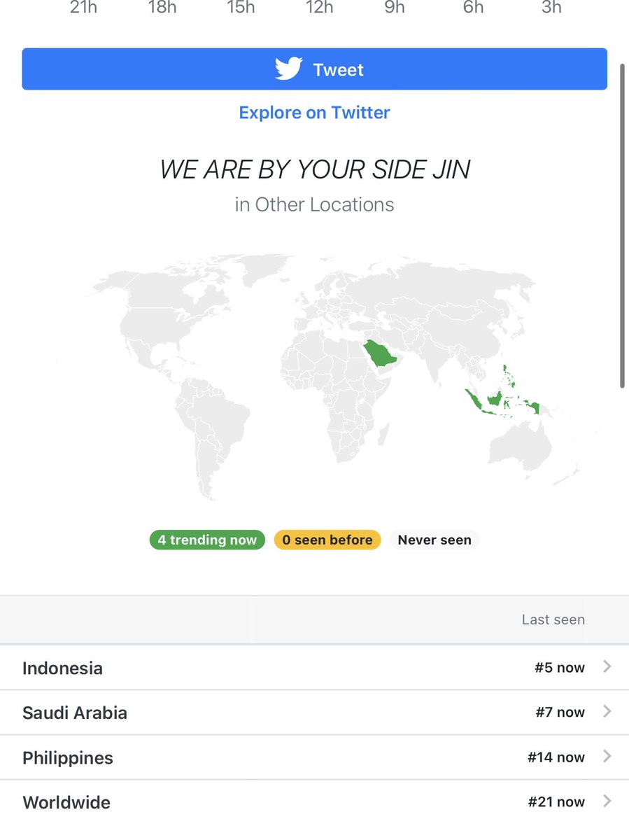Select the 4 trending now badge
629x840 pixels.
click(207, 540)
